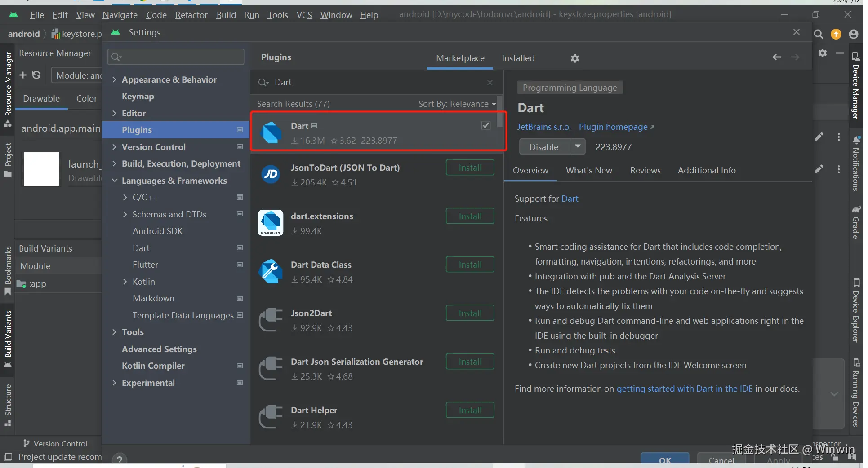Expand the Kotlin settings node
The height and width of the screenshot is (468, 868).
pyautogui.click(x=125, y=282)
